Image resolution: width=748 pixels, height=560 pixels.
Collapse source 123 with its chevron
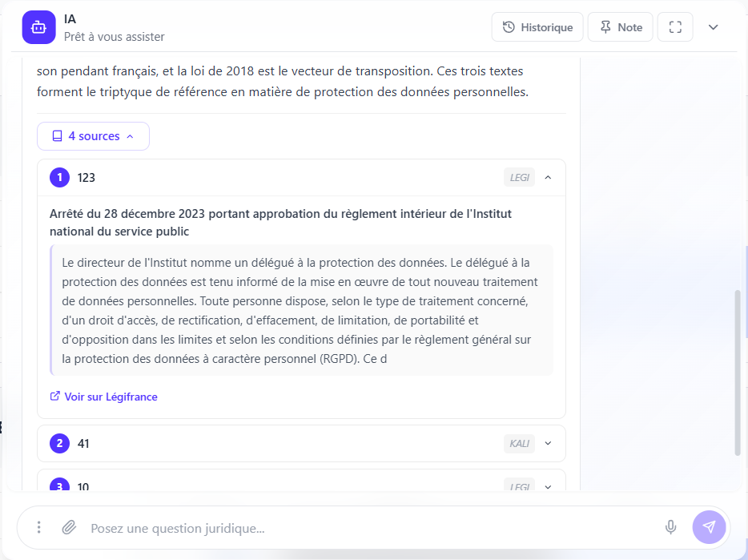click(548, 176)
